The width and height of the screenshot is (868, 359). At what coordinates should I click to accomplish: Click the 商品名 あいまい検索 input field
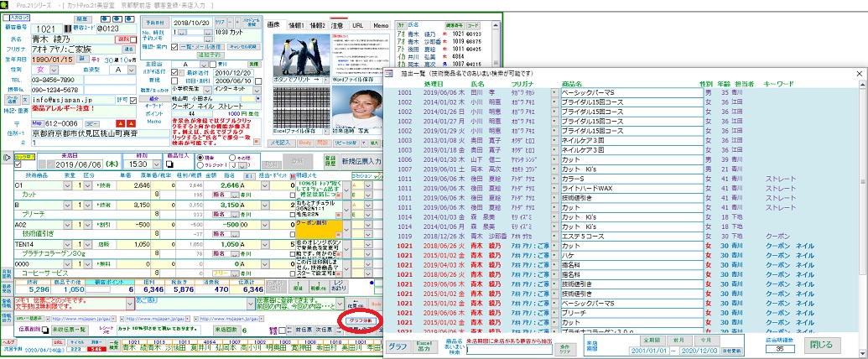coord(509,350)
